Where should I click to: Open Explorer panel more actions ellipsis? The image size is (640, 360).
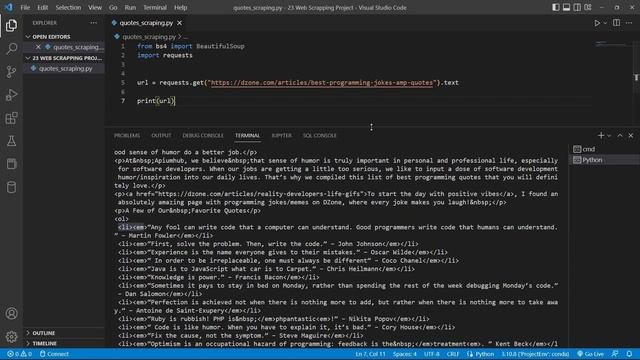[x=93, y=23]
